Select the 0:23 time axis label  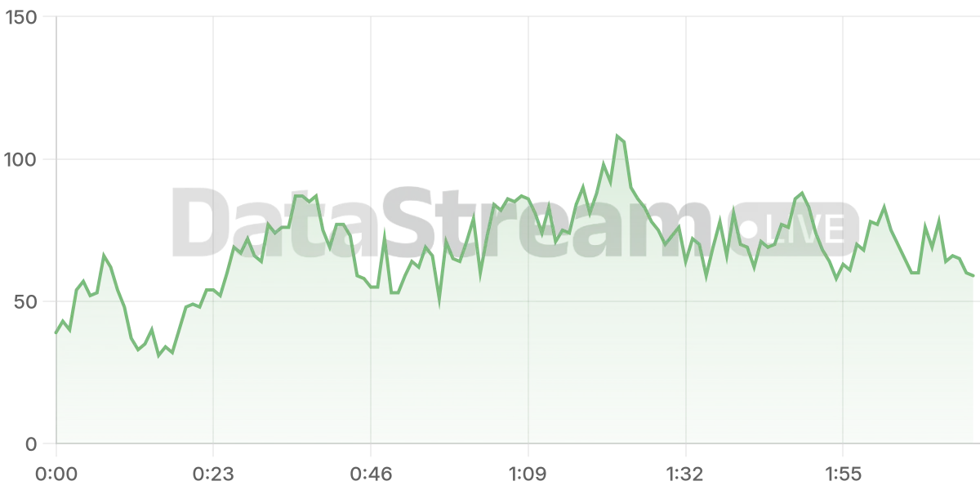point(213,474)
